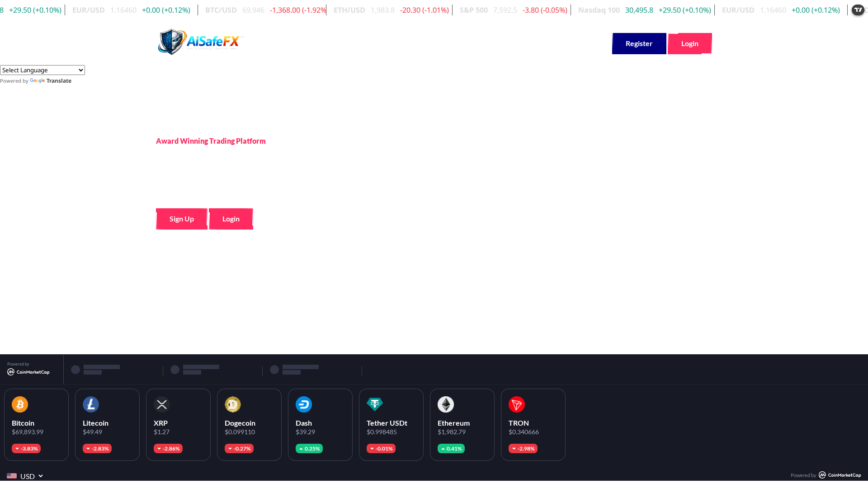This screenshot has height=488, width=868.
Task: Click the Litecoin -2.83% change badge
Action: point(97,448)
